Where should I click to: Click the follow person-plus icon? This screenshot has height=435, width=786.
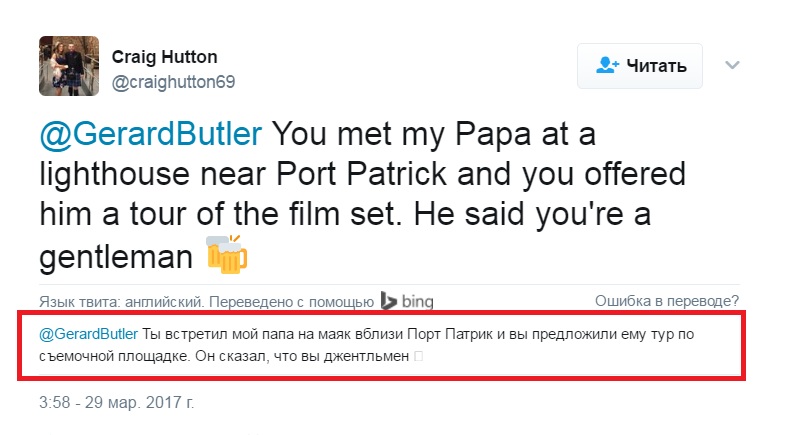click(x=607, y=66)
